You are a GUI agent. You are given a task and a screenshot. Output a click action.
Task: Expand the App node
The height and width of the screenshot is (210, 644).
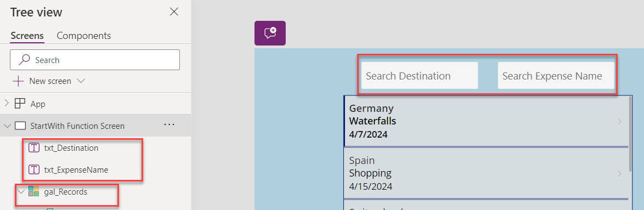tap(7, 104)
